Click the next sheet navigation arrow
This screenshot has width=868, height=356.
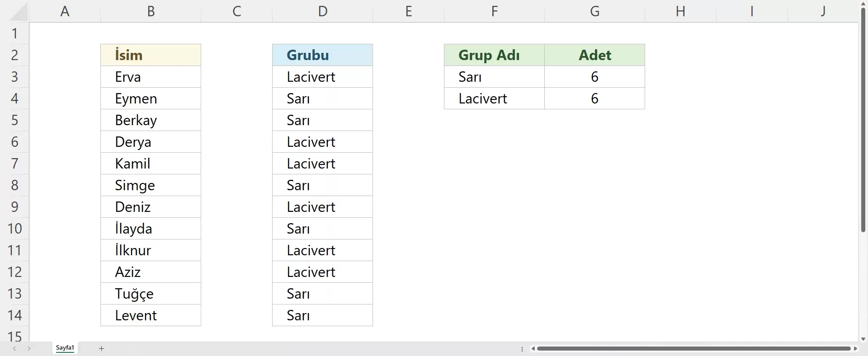coord(29,348)
